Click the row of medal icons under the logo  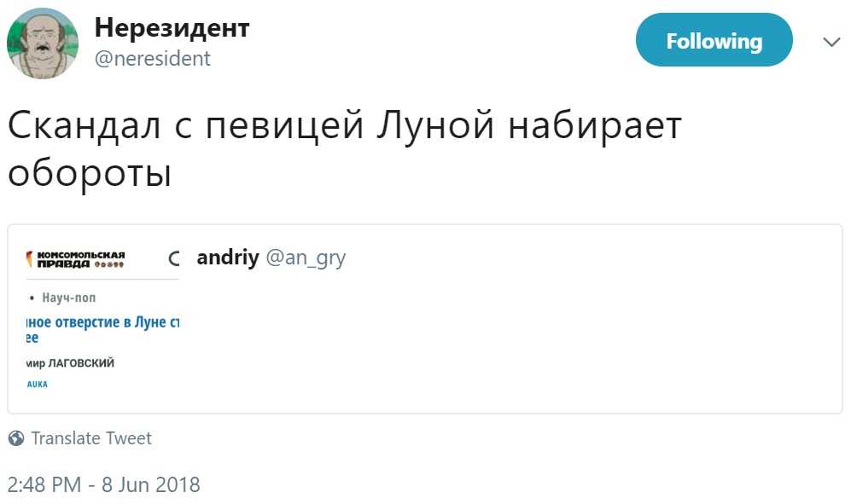tap(108, 264)
